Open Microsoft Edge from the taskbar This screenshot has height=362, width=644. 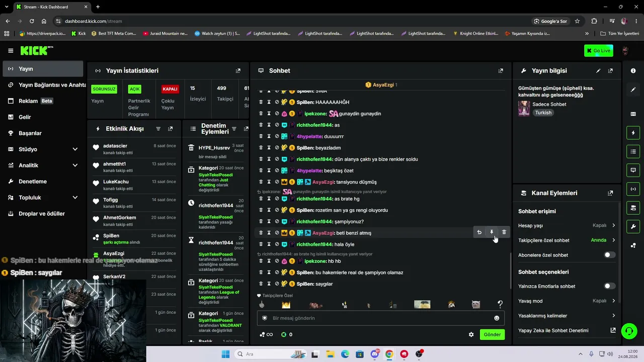click(x=345, y=354)
